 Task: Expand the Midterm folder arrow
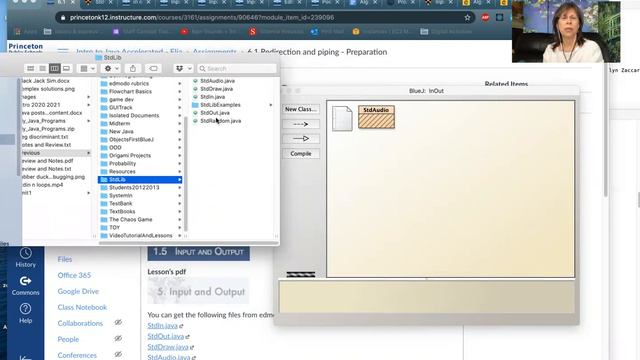coord(180,123)
